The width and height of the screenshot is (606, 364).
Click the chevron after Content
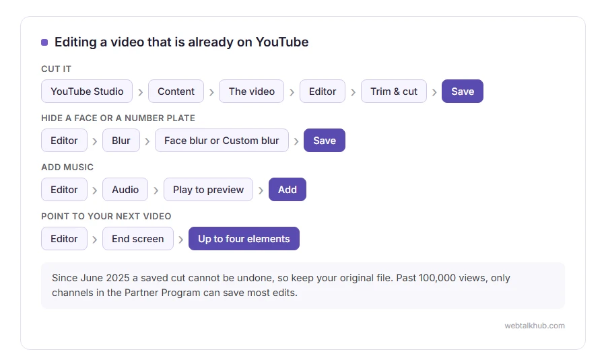point(211,92)
